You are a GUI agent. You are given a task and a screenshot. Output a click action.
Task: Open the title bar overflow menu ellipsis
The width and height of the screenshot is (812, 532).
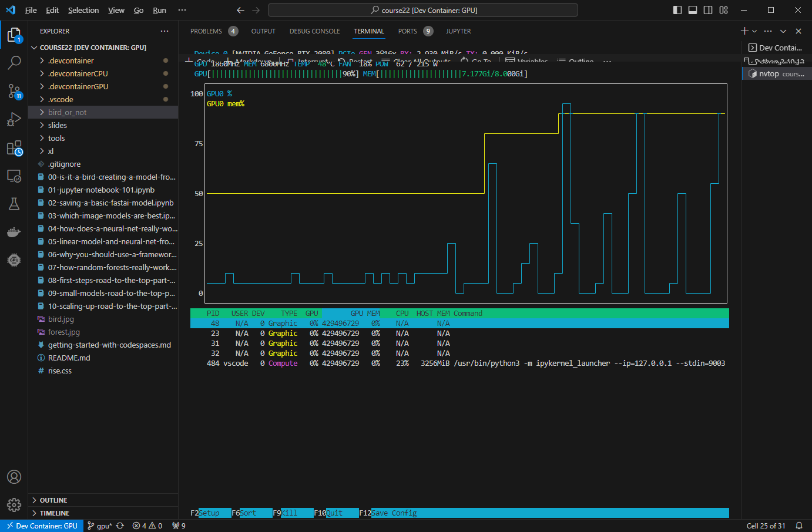point(182,10)
